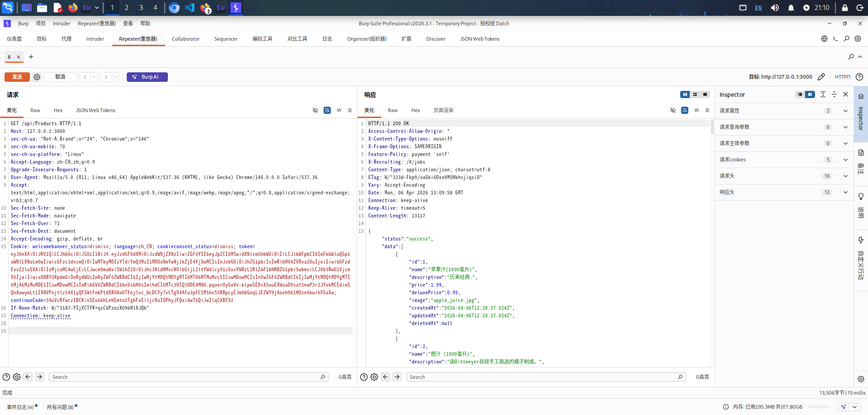Open the request JSON Web Tokens tab

[95, 110]
